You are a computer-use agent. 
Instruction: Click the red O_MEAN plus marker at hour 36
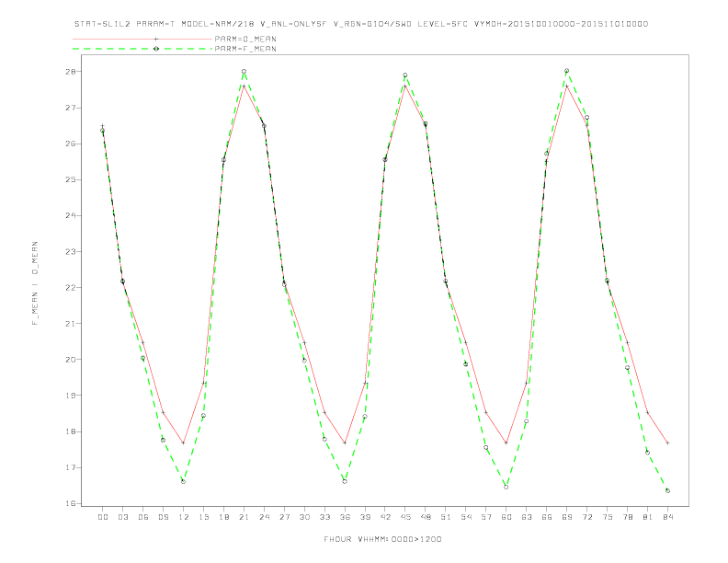(345, 443)
